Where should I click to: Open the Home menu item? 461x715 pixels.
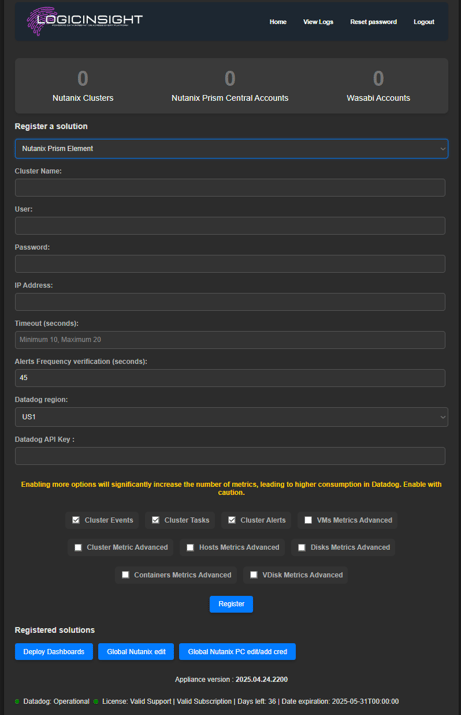[x=278, y=22]
